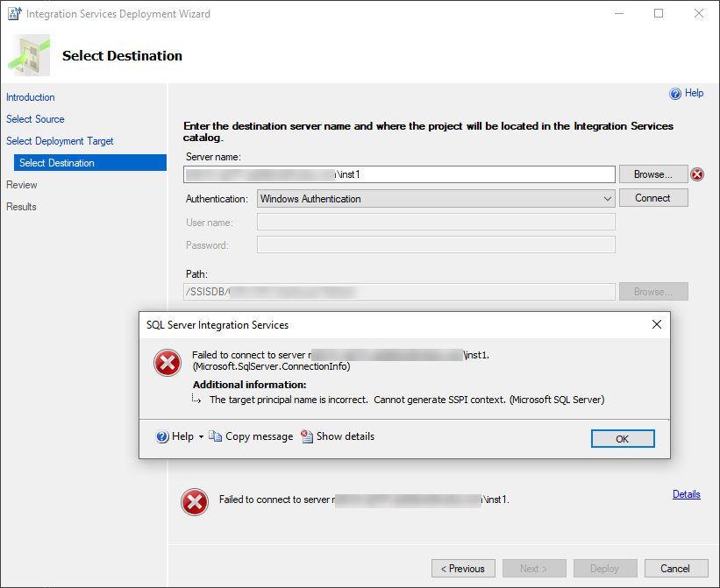Click the wizard icon in title bar

15,14
